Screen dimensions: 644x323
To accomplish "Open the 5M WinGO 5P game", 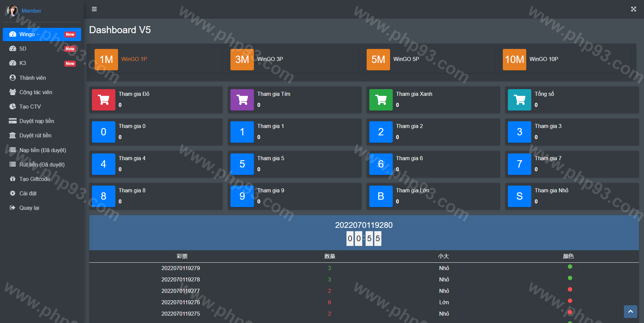I will [378, 60].
